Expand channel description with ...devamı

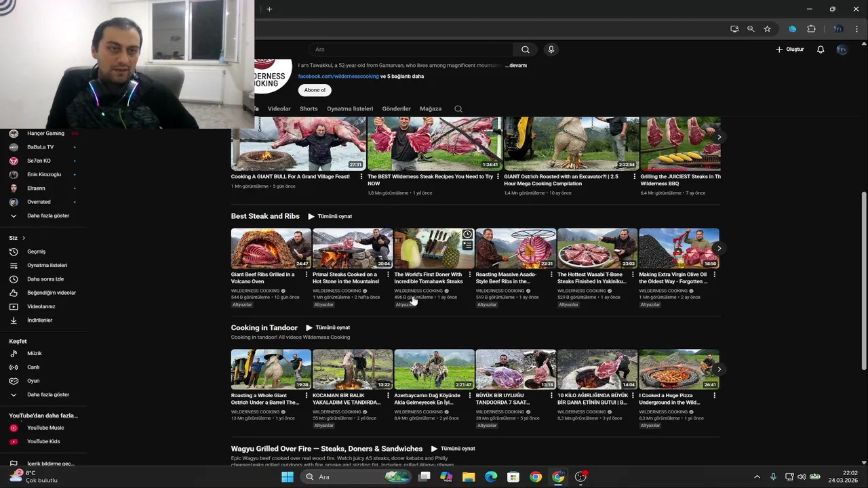point(515,65)
